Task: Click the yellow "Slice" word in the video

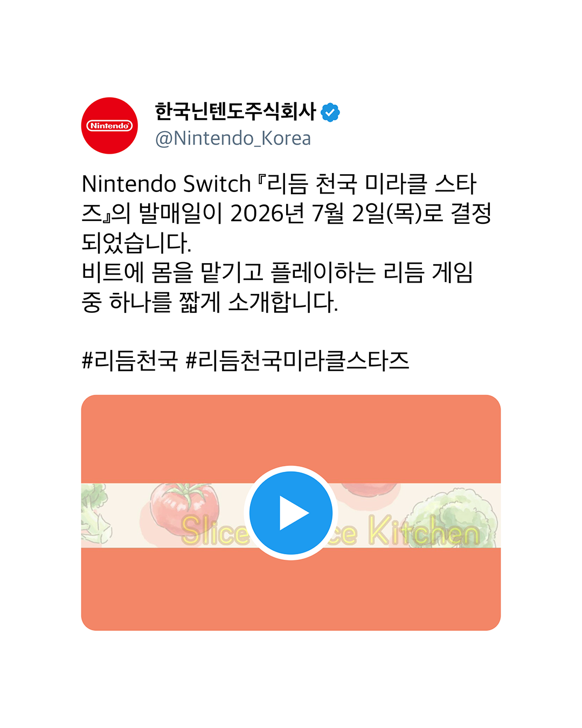Action: click(x=214, y=531)
